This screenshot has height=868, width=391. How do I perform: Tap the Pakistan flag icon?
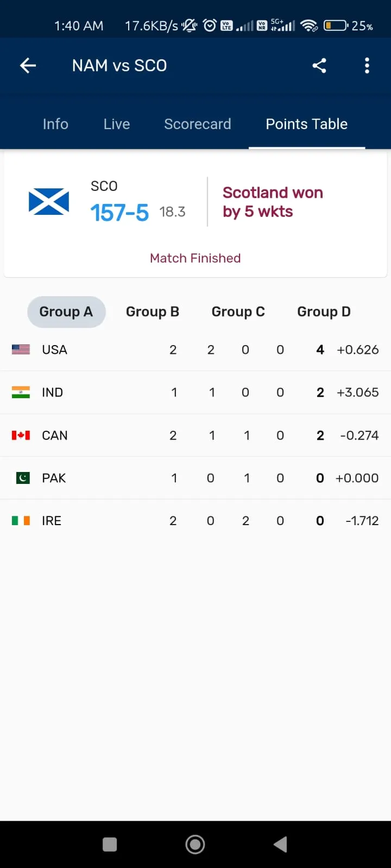click(x=23, y=478)
